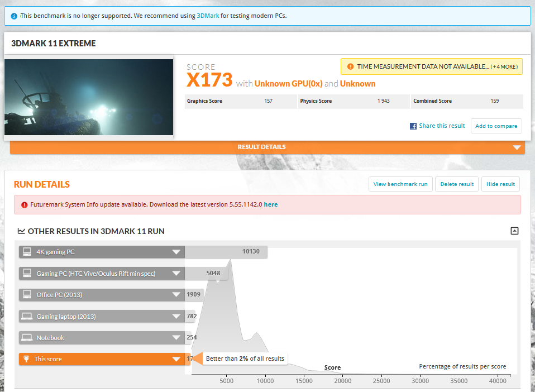Click the laptop icon on Gaming laptop (2013) row
This screenshot has width=535, height=392.
coord(27,316)
